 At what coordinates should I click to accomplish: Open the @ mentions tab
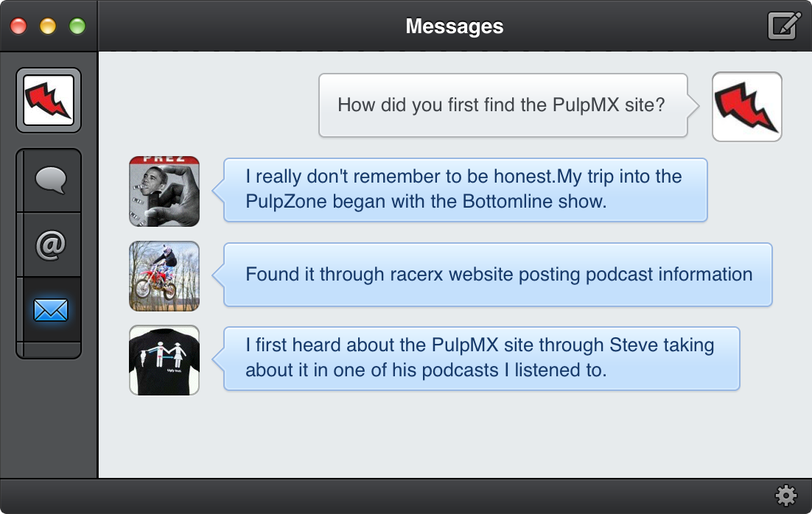click(x=49, y=245)
